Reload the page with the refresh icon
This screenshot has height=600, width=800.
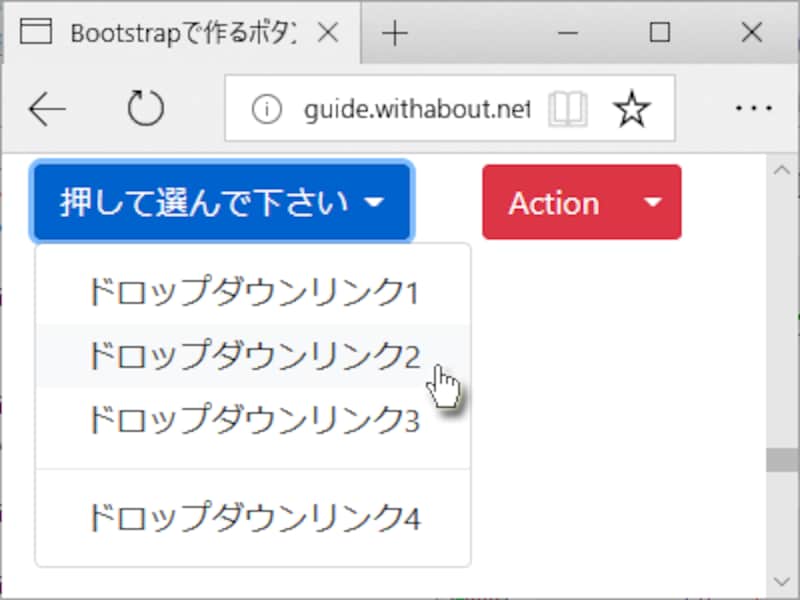tap(145, 108)
